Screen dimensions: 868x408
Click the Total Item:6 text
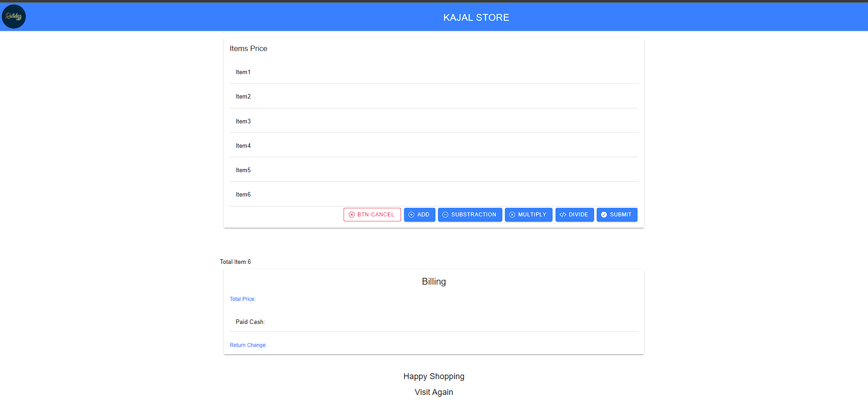[x=235, y=262]
